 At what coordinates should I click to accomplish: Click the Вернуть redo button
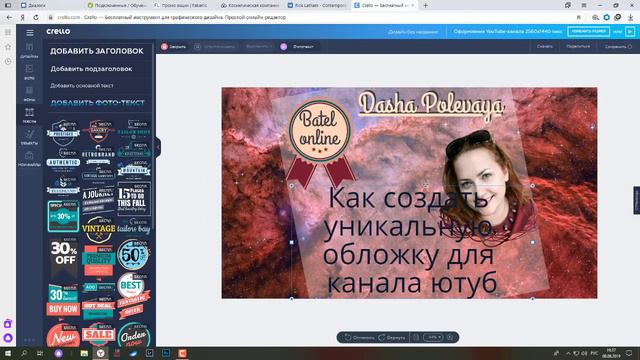click(x=392, y=338)
